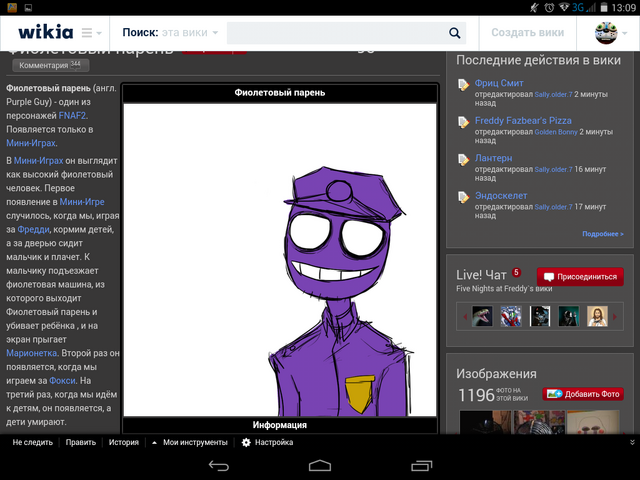Open 'Настройка' toolbar settings
The width and height of the screenshot is (640, 480).
tap(267, 442)
